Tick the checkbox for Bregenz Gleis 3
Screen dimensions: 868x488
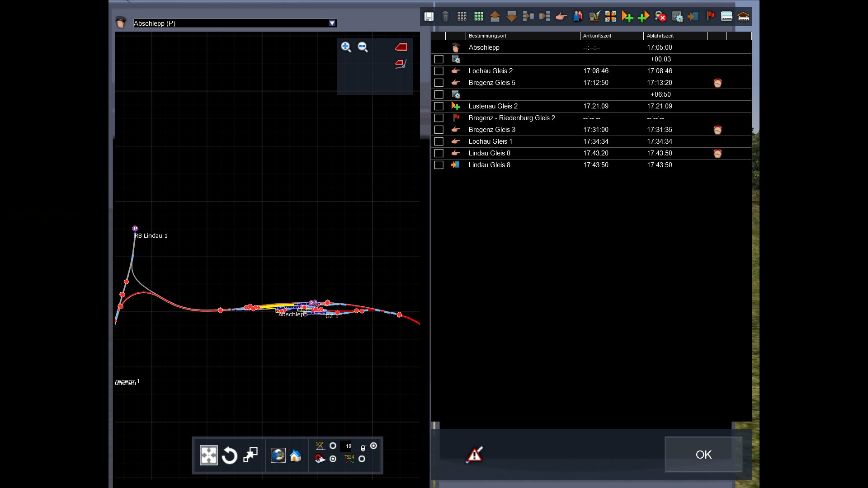[439, 130]
